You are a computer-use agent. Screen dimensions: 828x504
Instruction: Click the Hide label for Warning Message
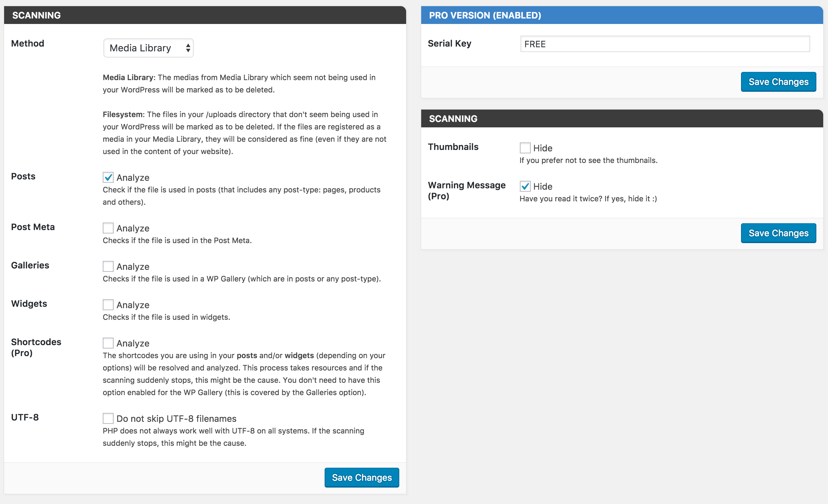tap(543, 187)
